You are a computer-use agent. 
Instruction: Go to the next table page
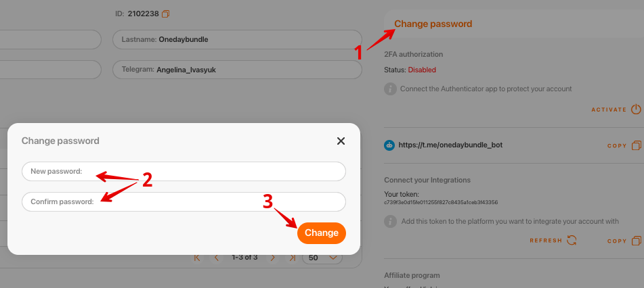point(273,258)
